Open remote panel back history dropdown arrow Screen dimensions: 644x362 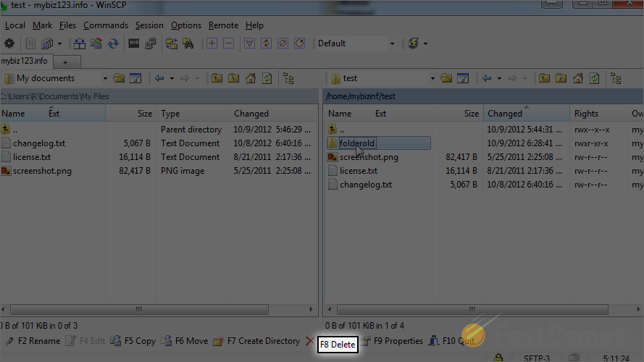(499, 78)
